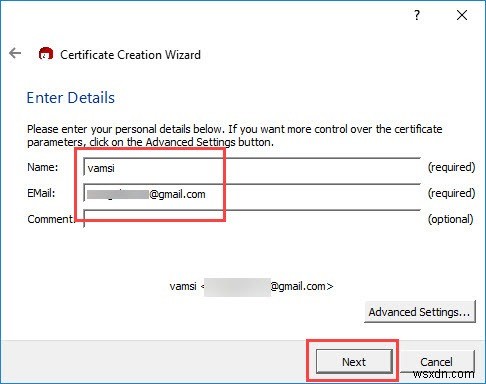The image size is (486, 384).
Task: Go back with the left arrow icon
Action: pos(15,53)
